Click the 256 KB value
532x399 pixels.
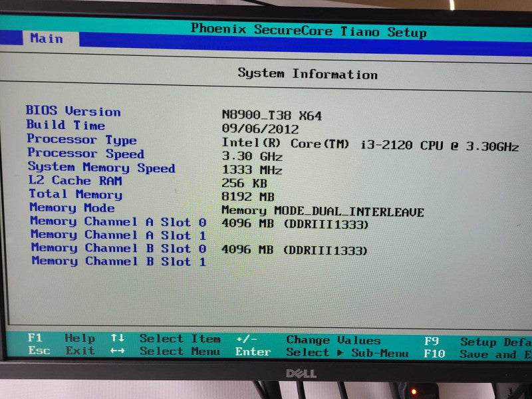[244, 184]
